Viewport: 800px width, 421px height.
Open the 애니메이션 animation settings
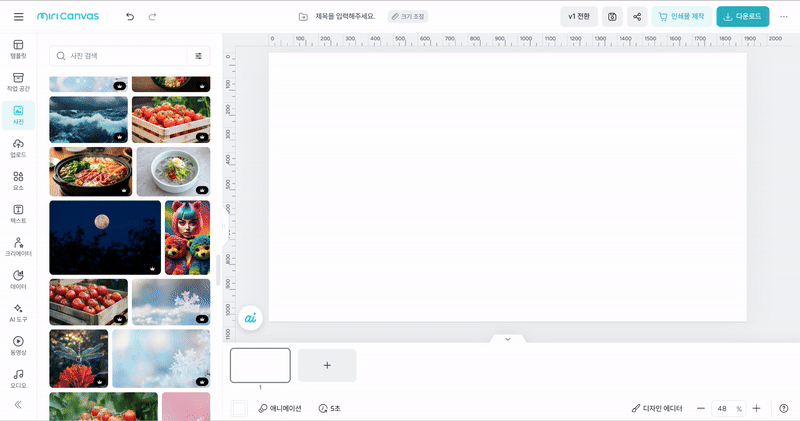coord(280,408)
